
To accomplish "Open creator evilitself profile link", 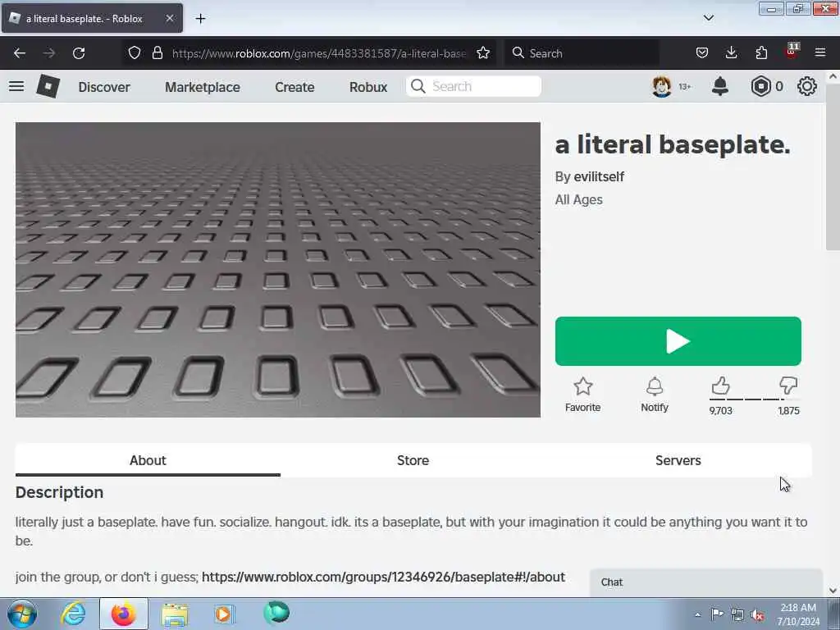I will coord(598,177).
